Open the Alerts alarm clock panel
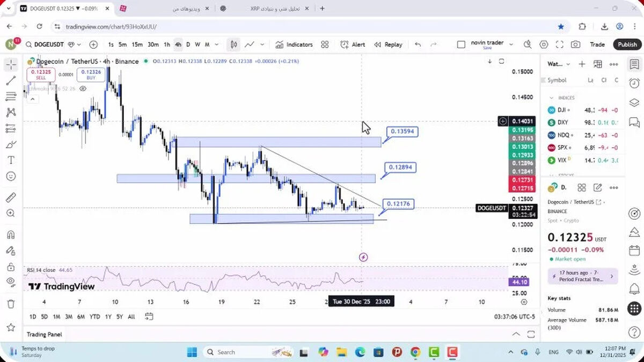Image resolution: width=644 pixels, height=362 pixels. click(x=634, y=83)
